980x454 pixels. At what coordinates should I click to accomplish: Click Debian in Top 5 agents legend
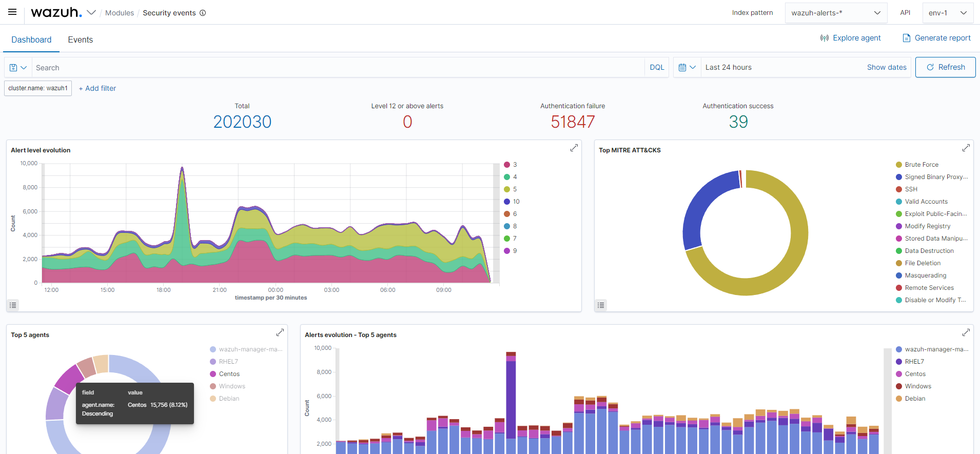229,399
